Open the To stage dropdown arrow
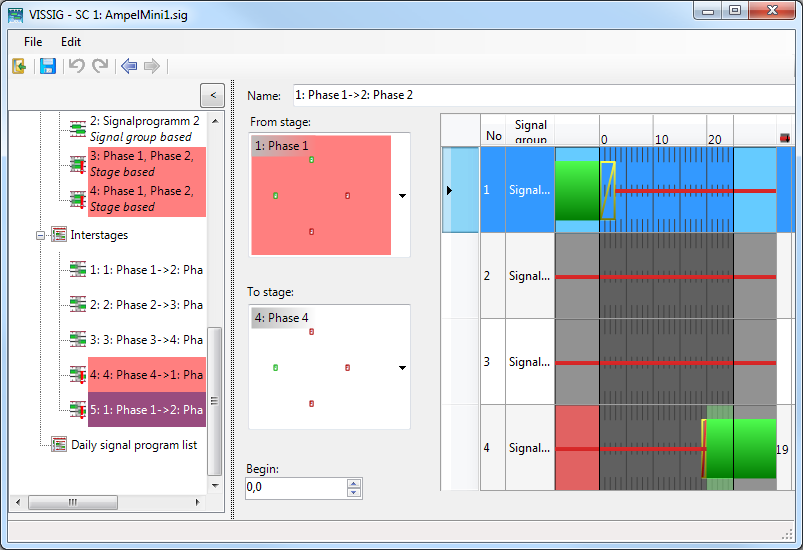The height and width of the screenshot is (550, 803). (402, 368)
